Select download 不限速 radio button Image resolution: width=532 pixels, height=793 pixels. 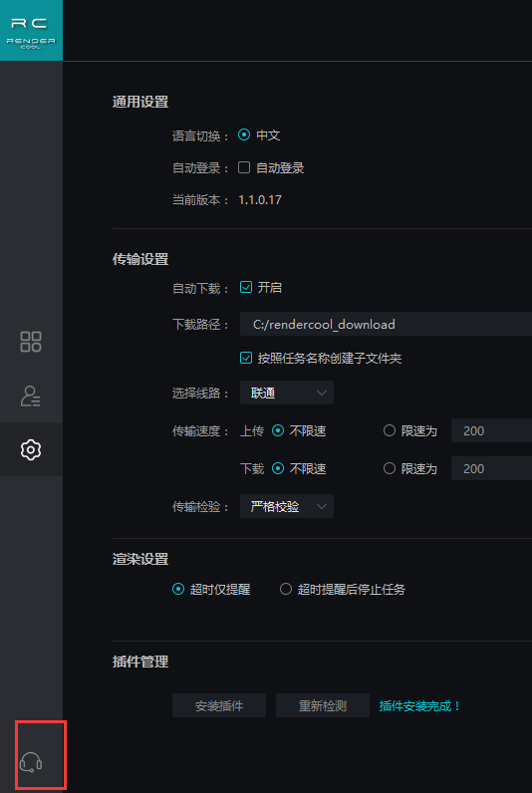[x=278, y=469]
